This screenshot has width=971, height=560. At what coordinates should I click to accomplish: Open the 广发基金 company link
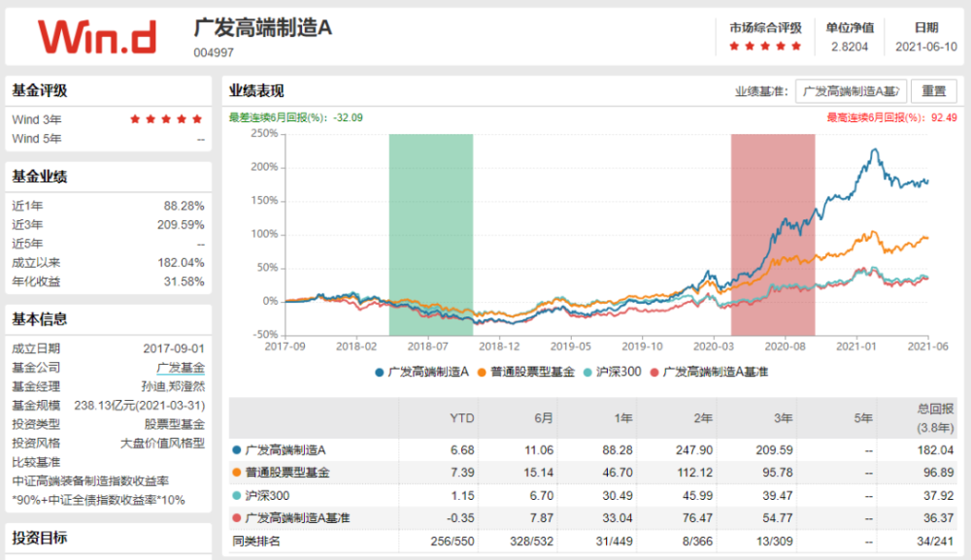tap(181, 368)
